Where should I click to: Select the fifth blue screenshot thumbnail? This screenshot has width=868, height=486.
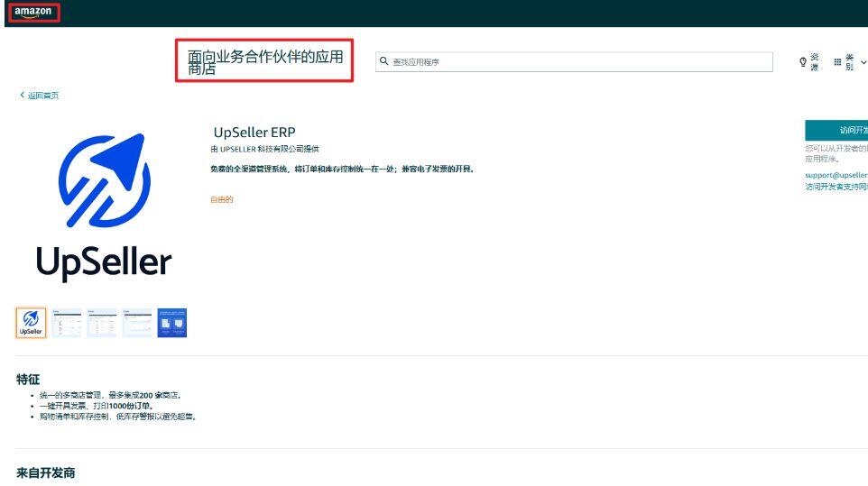click(x=172, y=323)
